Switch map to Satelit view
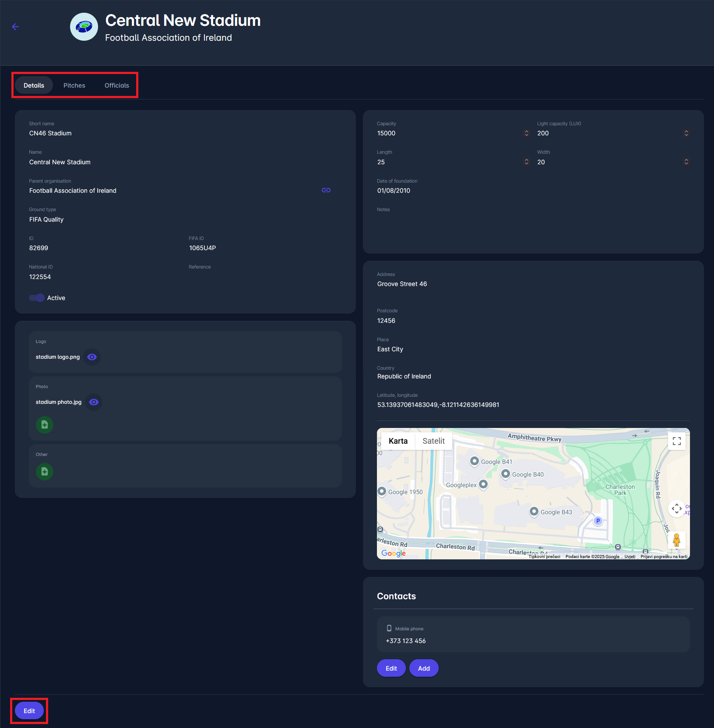The height and width of the screenshot is (728, 714). click(x=433, y=441)
